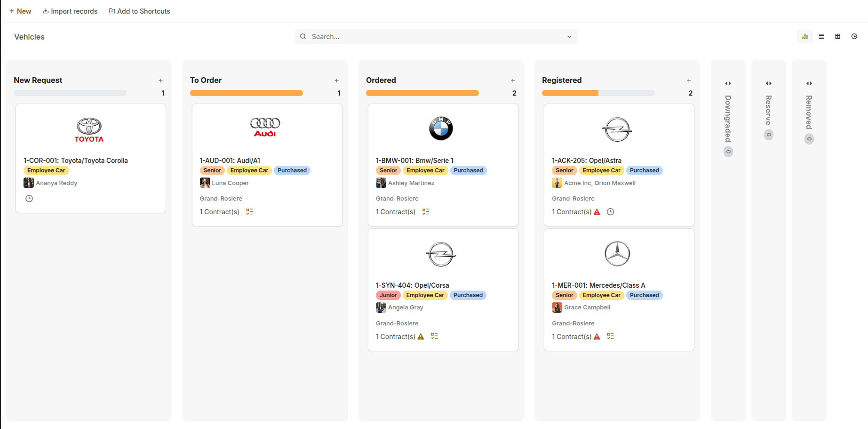
Task: Open Import records
Action: pyautogui.click(x=70, y=11)
